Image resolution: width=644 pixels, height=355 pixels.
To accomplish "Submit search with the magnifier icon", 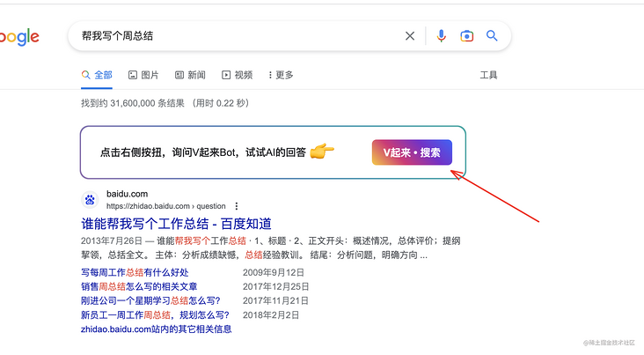I will pos(492,36).
